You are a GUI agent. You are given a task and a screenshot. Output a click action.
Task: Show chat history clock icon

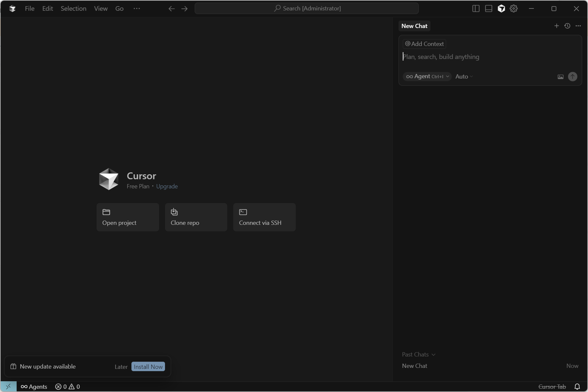click(x=567, y=26)
